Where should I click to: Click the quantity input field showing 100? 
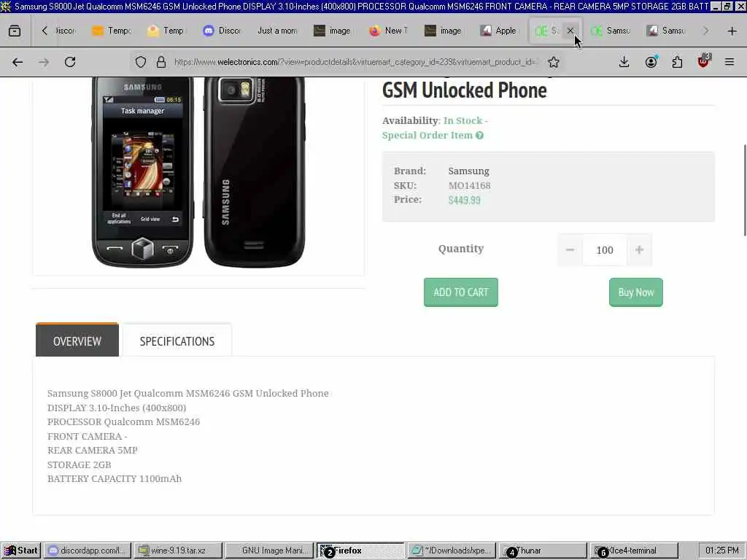pyautogui.click(x=605, y=249)
